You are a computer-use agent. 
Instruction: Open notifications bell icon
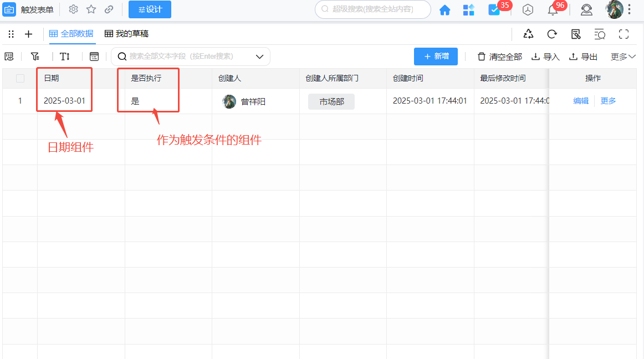[553, 10]
